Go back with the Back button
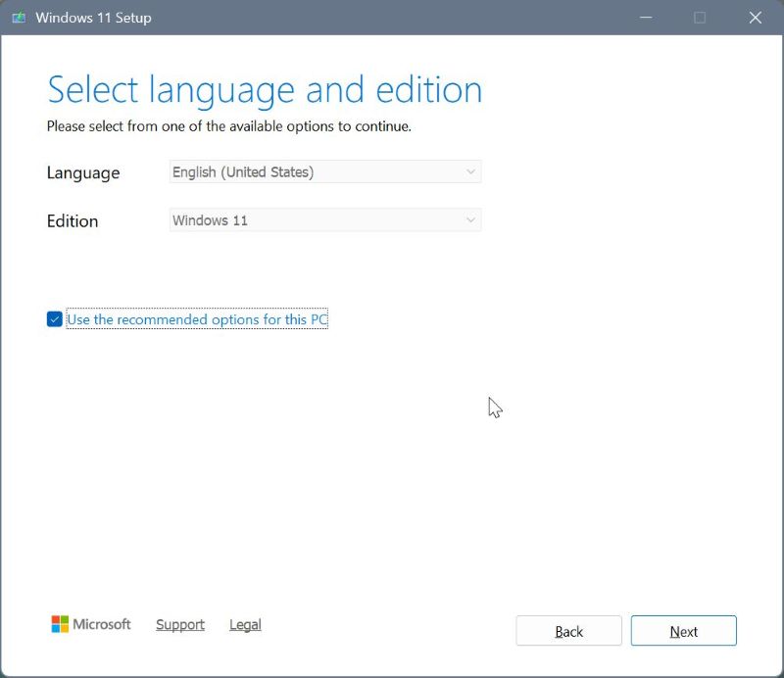Image resolution: width=784 pixels, height=678 pixels. tap(568, 632)
